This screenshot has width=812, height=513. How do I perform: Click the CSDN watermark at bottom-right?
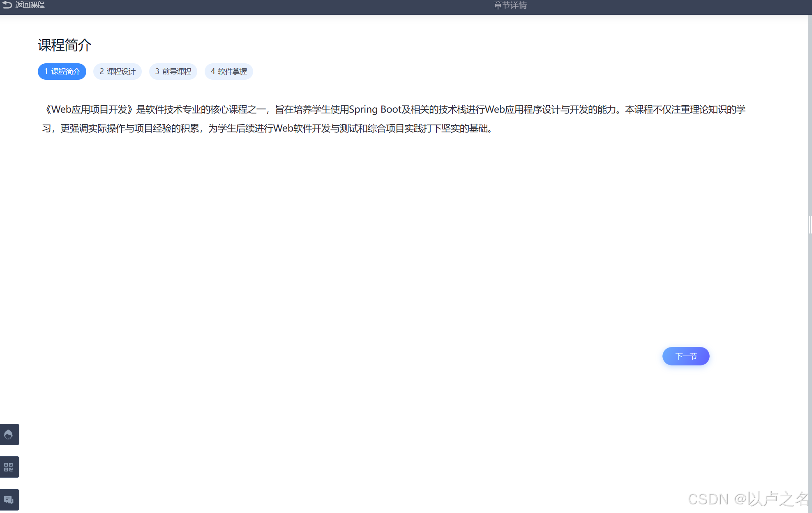click(748, 499)
